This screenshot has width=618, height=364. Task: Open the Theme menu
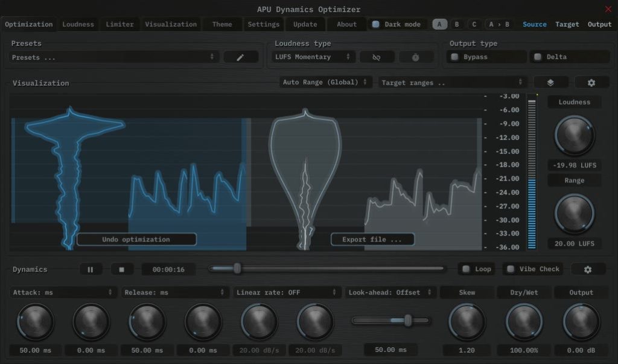click(221, 24)
